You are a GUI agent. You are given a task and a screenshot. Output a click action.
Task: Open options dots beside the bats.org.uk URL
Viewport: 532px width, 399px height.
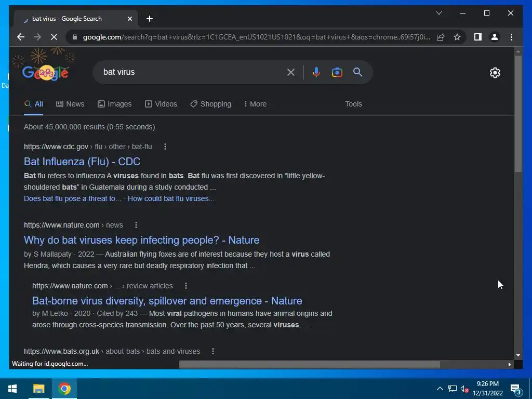[213, 351]
